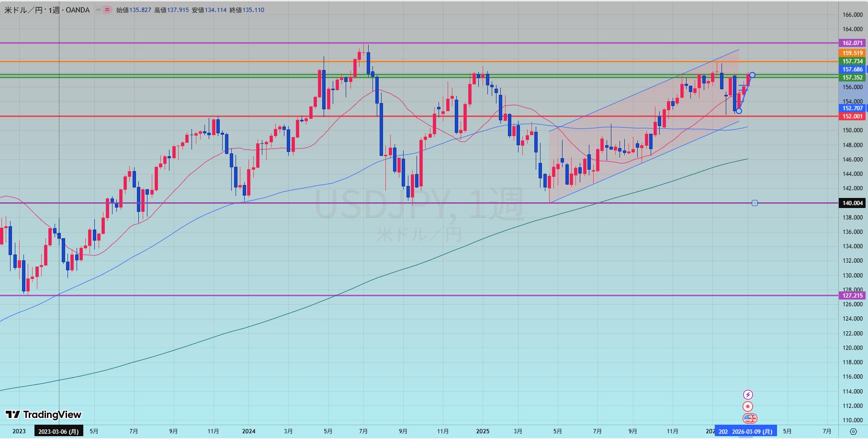Click the TradingView logo

(44, 415)
